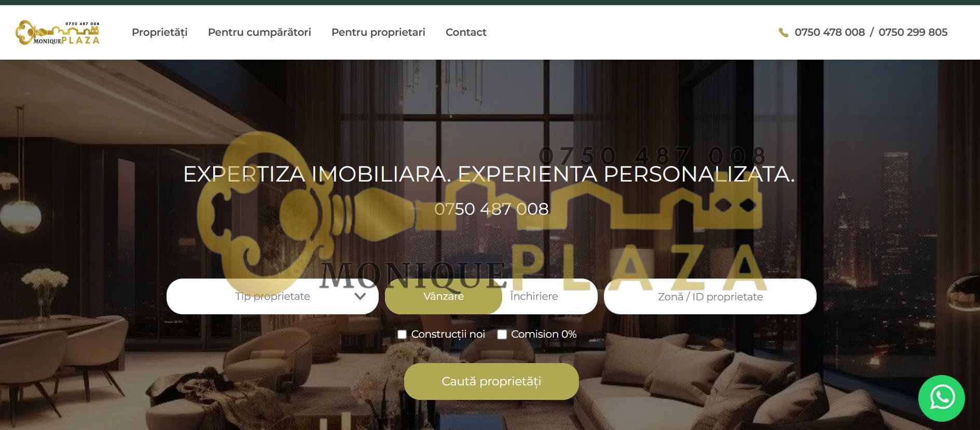Screen dimensions: 980x430
Task: Open the Proprietăți menu
Action: tap(160, 32)
